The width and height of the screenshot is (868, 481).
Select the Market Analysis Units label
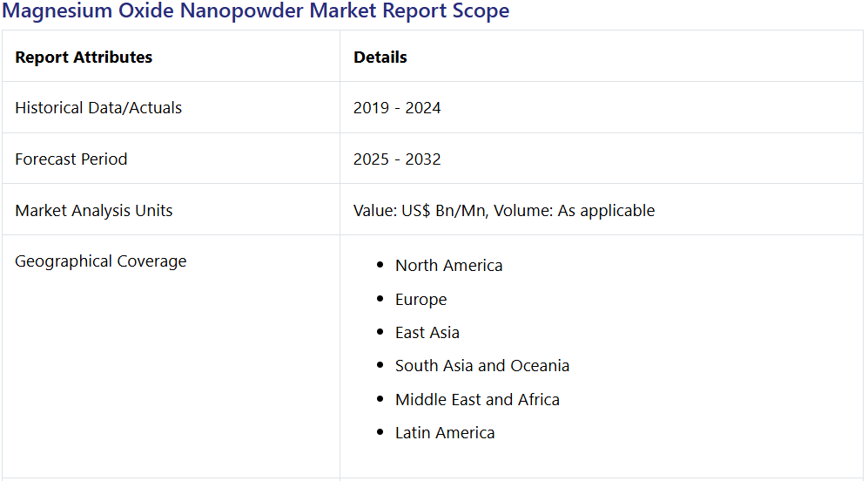click(94, 211)
